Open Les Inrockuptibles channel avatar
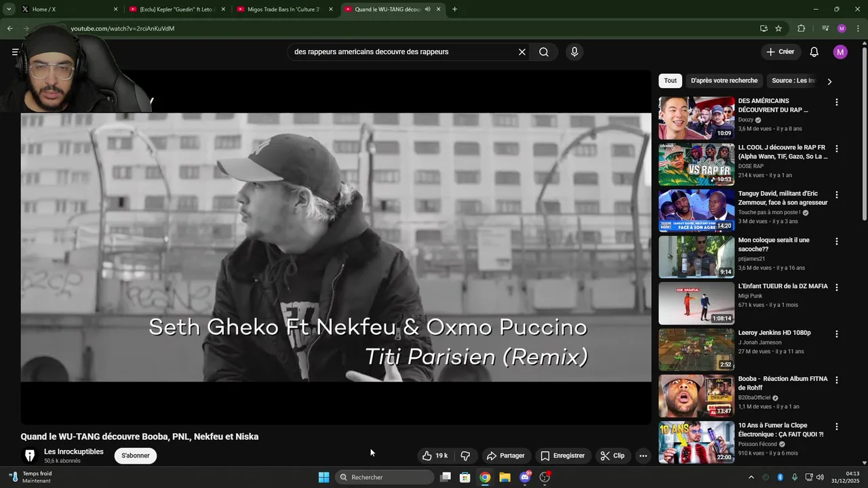 [x=30, y=455]
